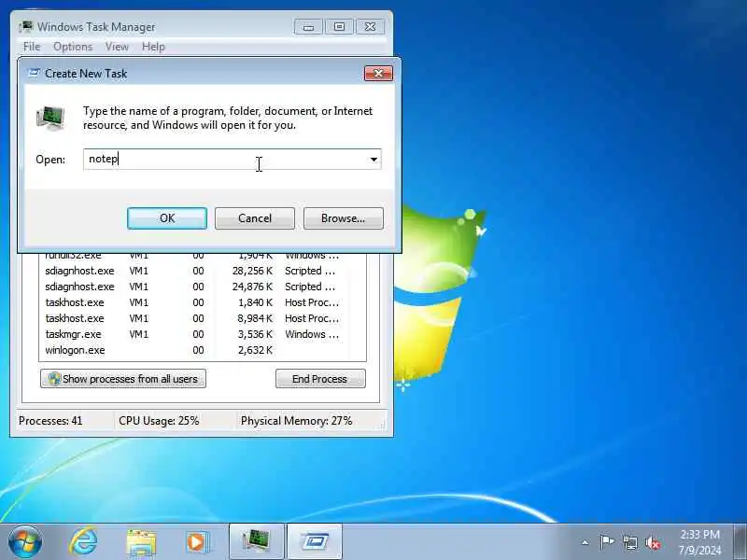Click the network tray icon
This screenshot has width=747, height=560.
coord(630,542)
